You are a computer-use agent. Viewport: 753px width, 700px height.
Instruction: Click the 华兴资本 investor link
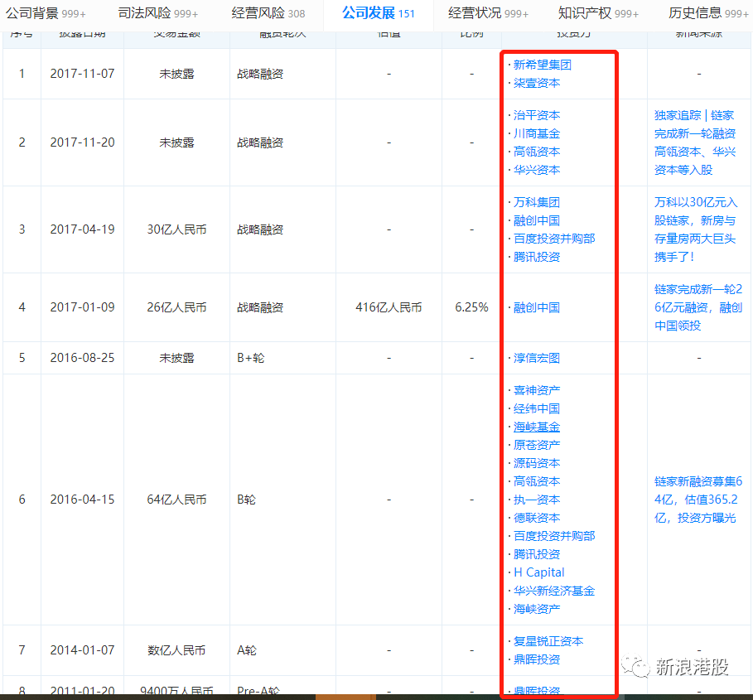[537, 170]
